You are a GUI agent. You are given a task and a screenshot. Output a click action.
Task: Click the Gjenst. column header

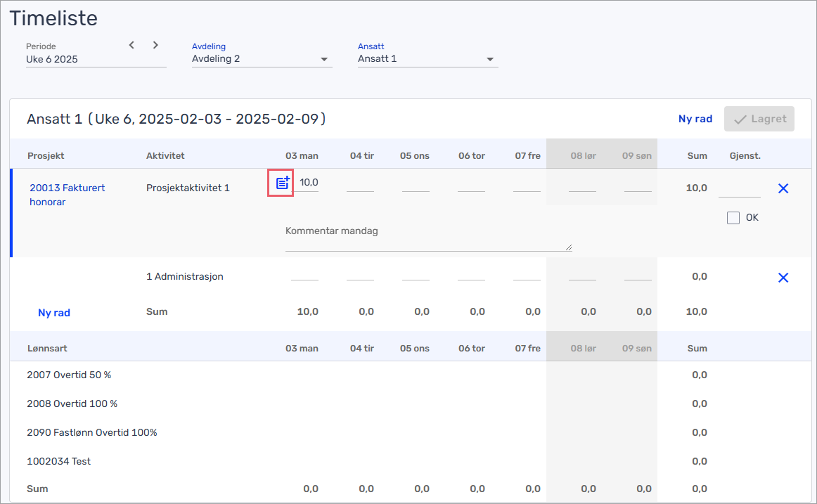pos(745,155)
